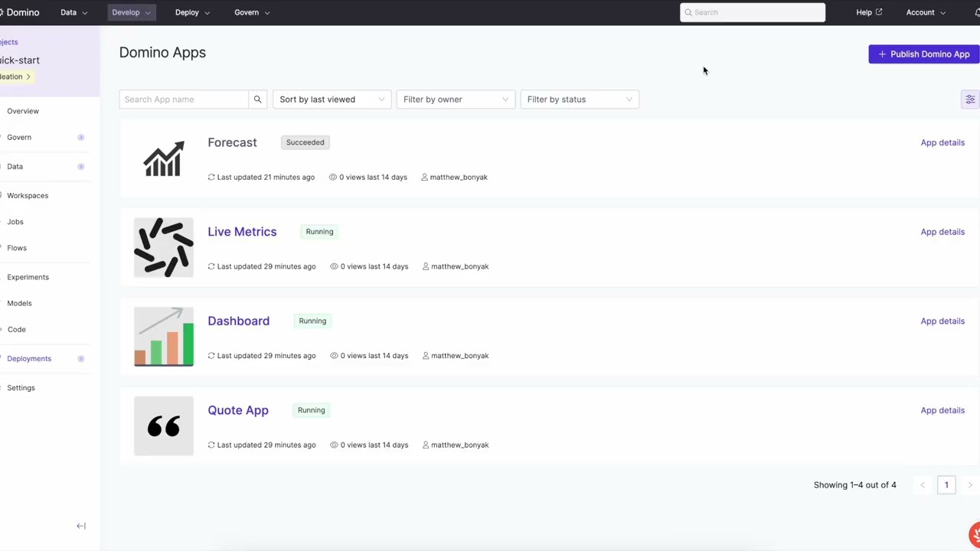This screenshot has width=980, height=551.
Task: Click the Running badge on Quote App
Action: pos(311,410)
